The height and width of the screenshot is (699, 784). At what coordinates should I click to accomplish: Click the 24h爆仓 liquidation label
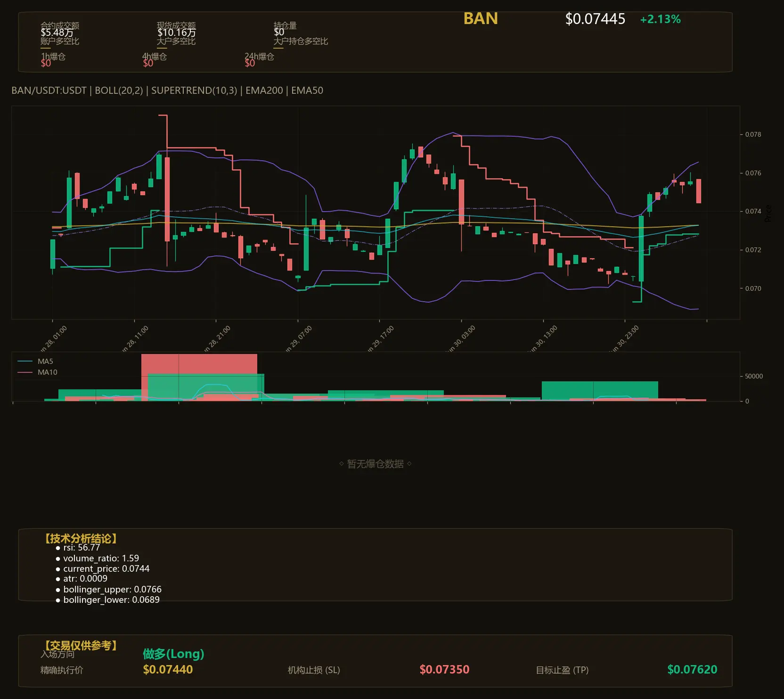259,57
